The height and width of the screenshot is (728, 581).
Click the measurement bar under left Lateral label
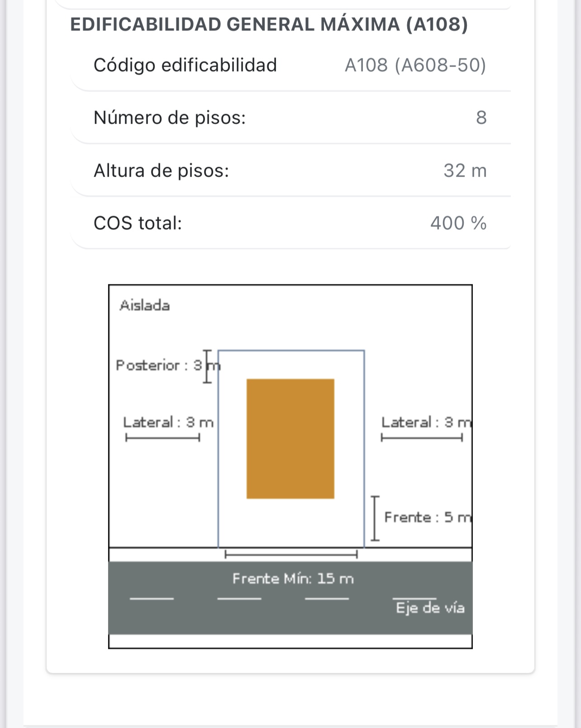tap(162, 438)
